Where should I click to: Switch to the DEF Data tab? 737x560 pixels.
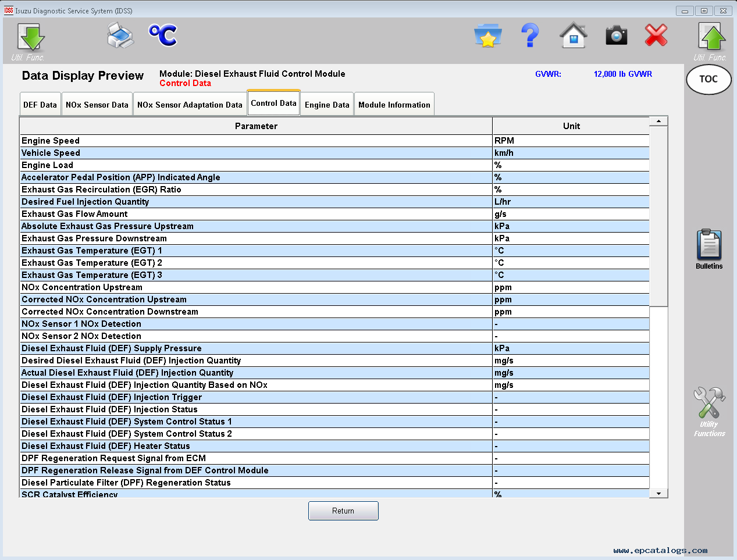pos(40,105)
